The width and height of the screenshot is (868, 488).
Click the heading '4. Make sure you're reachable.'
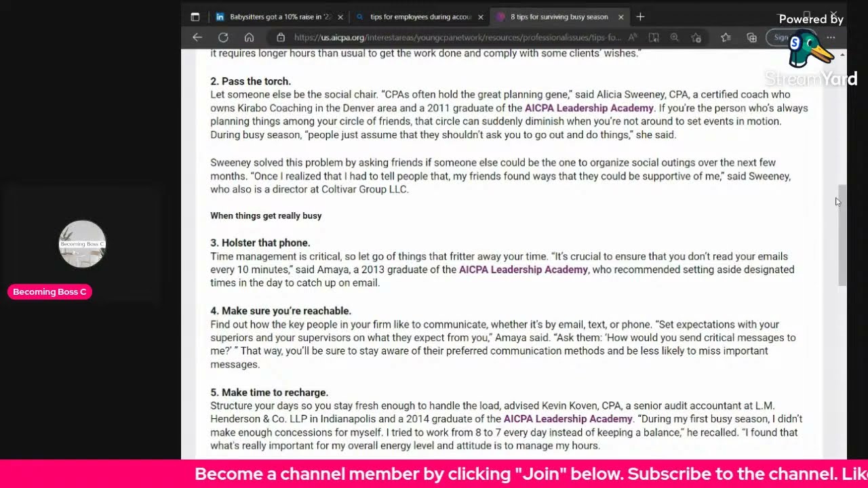click(x=281, y=311)
